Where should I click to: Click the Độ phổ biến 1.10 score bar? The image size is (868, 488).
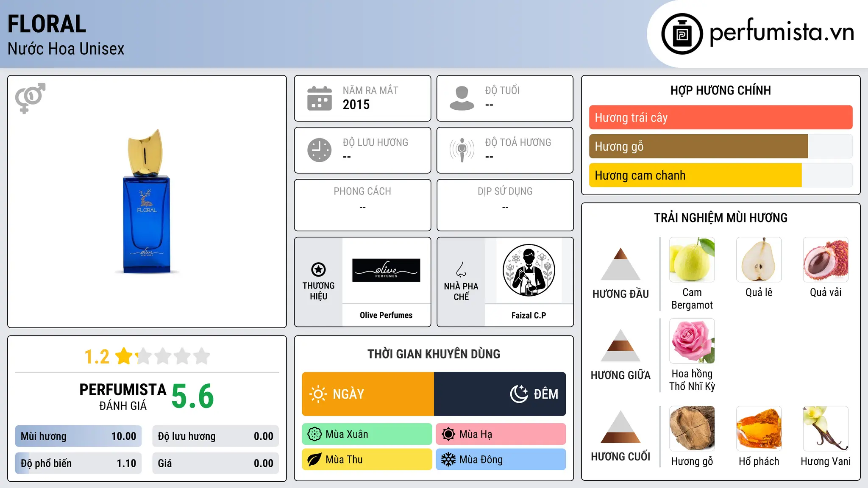(78, 463)
